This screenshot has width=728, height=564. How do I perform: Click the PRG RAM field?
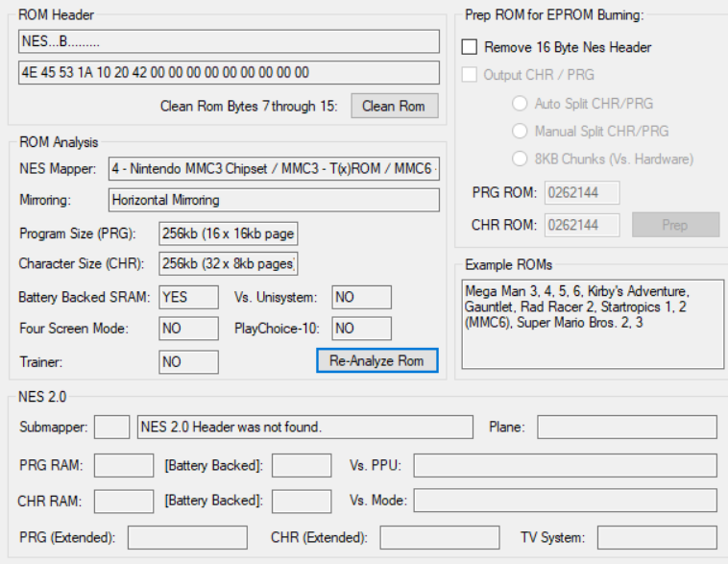coord(124,465)
